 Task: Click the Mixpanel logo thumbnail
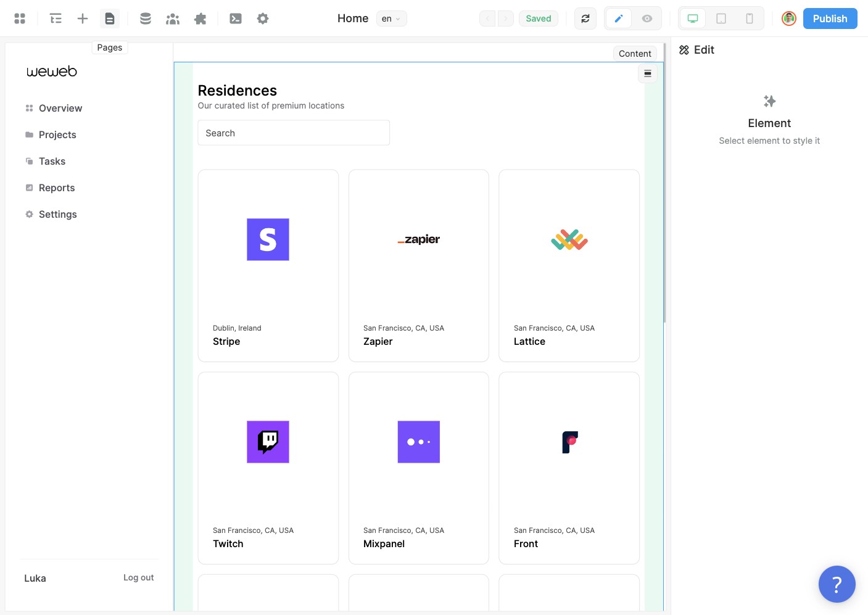point(419,442)
